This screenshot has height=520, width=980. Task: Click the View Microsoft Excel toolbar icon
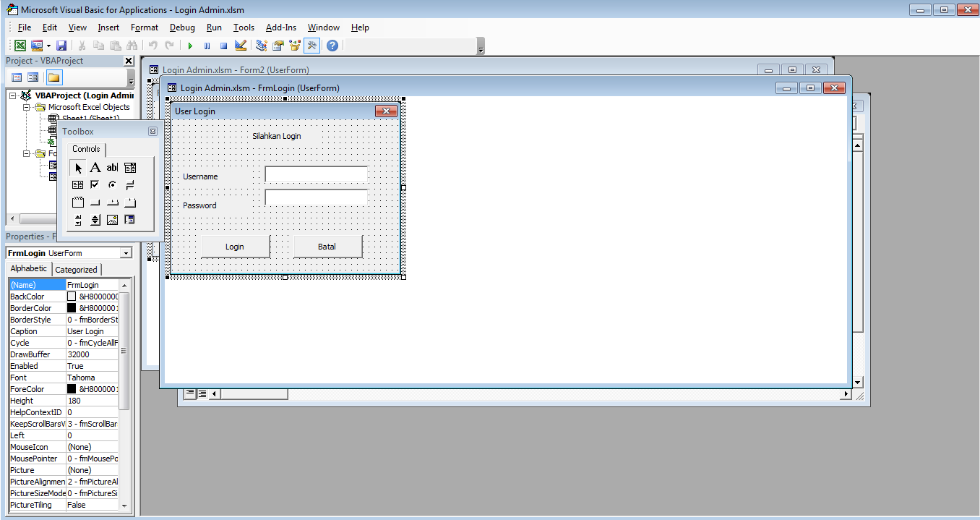tap(20, 46)
